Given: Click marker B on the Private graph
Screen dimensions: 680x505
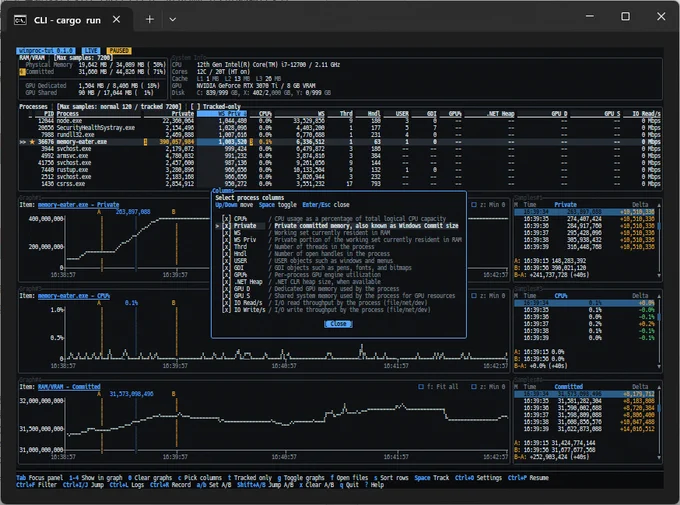Looking at the screenshot, I should [173, 212].
